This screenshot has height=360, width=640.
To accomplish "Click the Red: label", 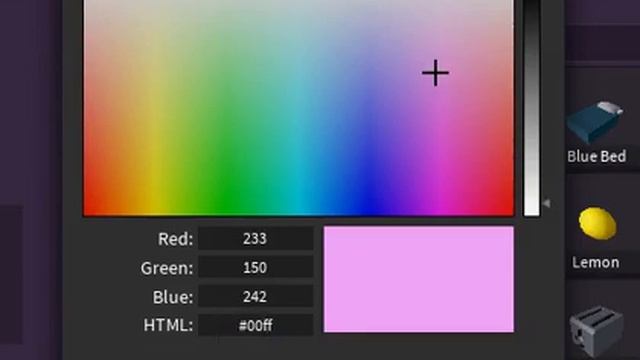I will [176, 239].
